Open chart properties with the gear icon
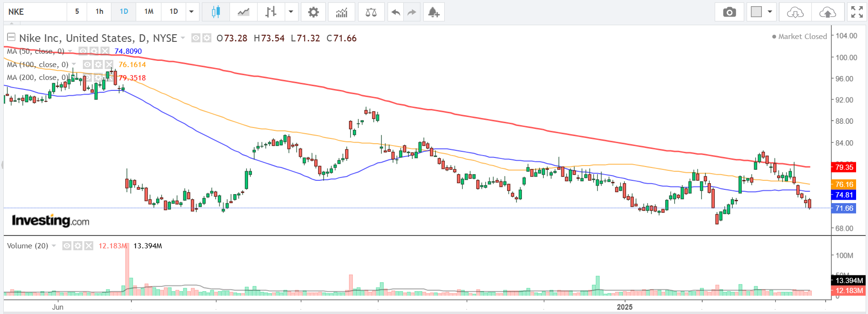The width and height of the screenshot is (868, 314). click(x=313, y=12)
